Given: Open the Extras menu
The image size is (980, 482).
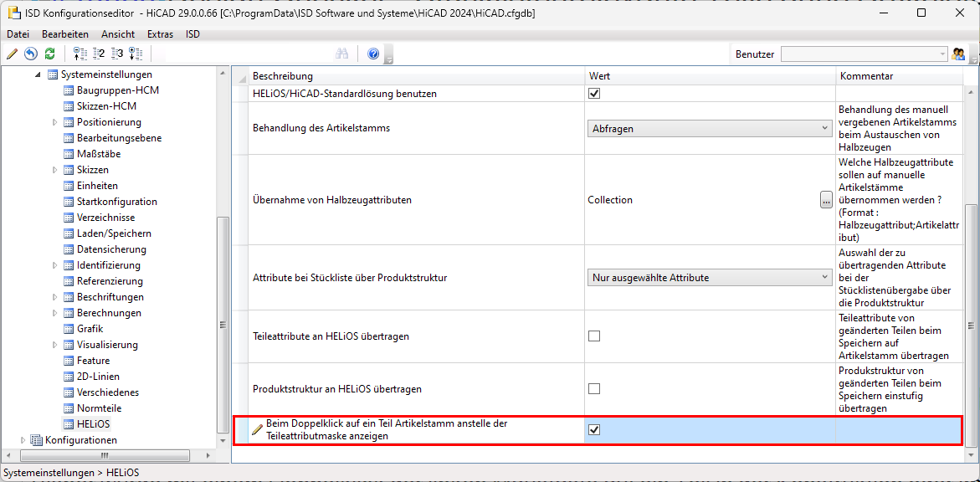Looking at the screenshot, I should (160, 34).
